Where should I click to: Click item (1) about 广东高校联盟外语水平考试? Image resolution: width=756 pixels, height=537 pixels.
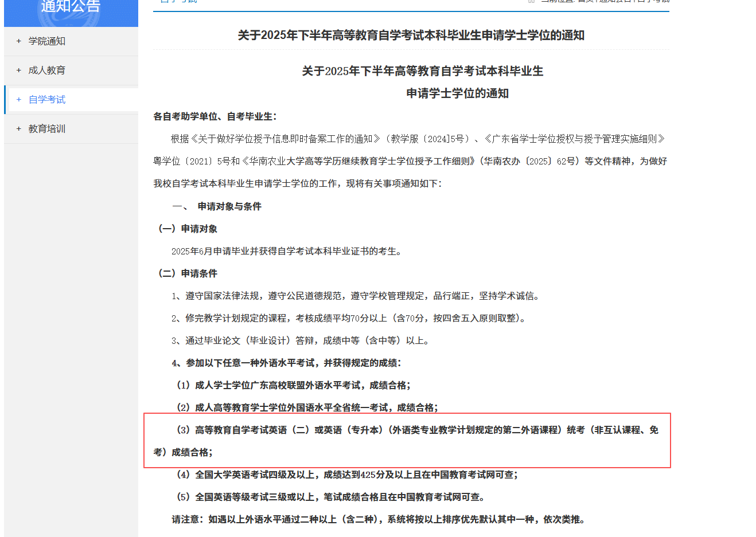(293, 385)
